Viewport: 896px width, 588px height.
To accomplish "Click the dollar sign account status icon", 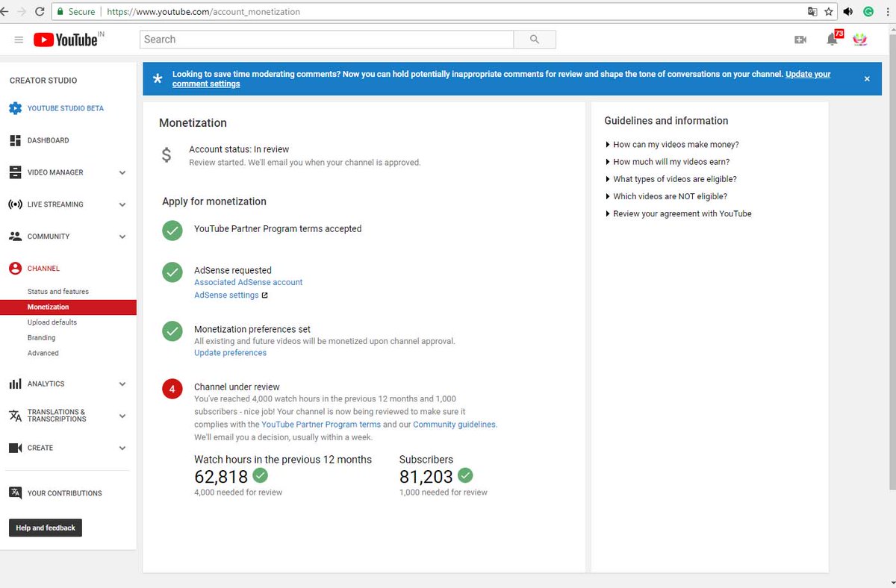I will coord(167,155).
